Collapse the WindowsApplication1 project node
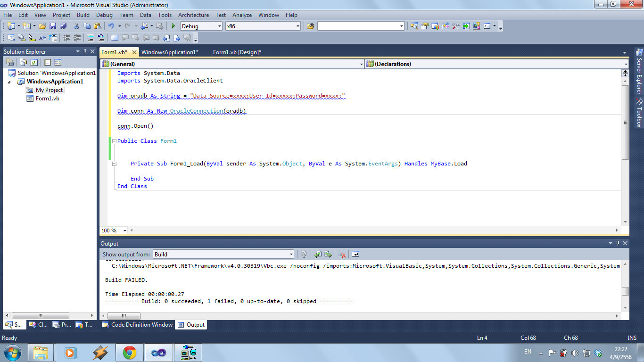Viewport: 644px width, 362px height. point(9,82)
